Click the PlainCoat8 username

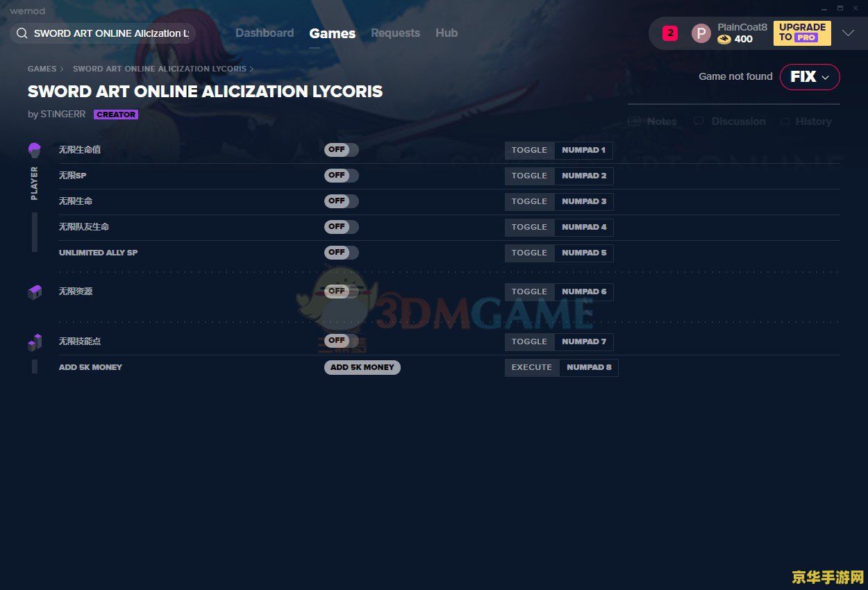coord(742,27)
